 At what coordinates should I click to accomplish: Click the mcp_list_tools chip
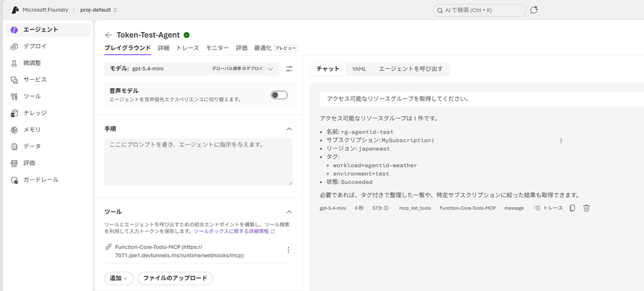[415, 208]
